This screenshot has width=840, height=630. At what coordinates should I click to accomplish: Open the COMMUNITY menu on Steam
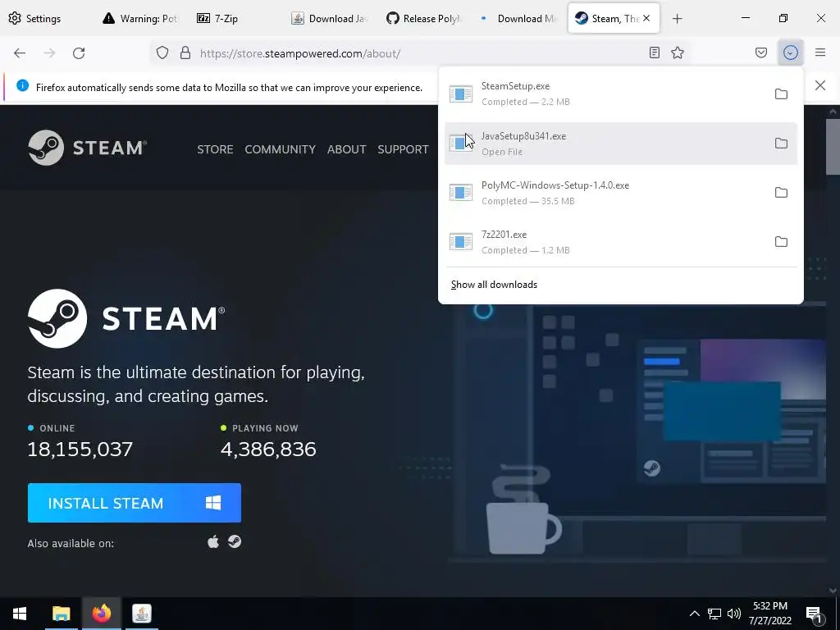(281, 149)
